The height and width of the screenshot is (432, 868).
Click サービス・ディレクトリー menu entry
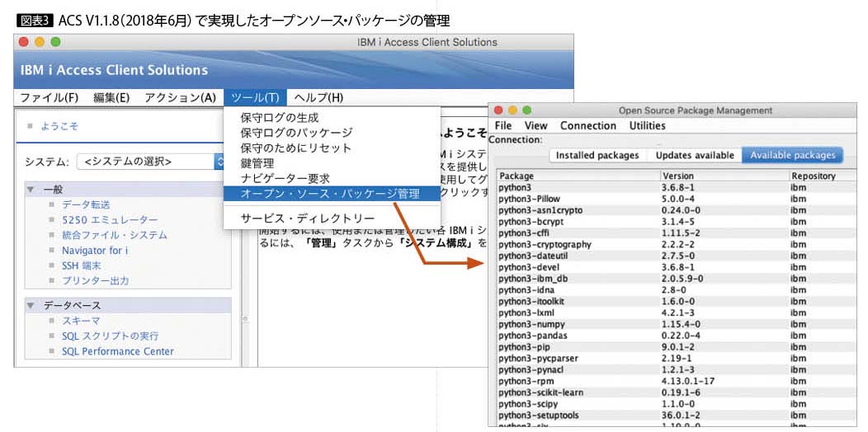(307, 218)
